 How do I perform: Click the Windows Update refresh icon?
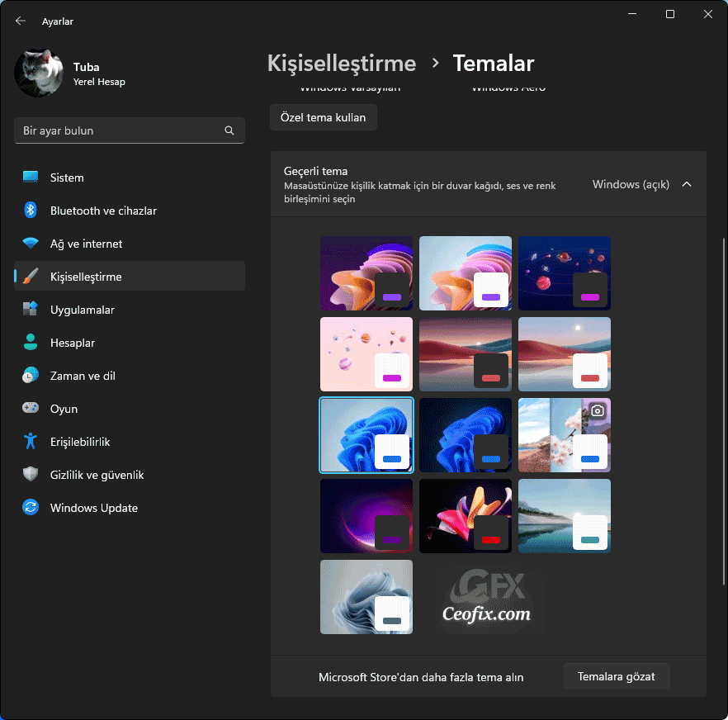(x=31, y=507)
